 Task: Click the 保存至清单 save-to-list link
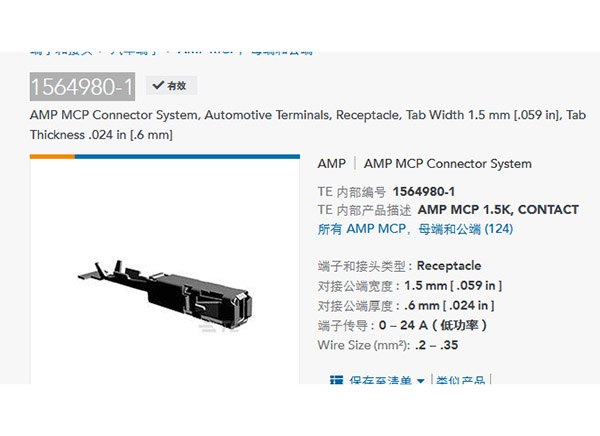[380, 380]
